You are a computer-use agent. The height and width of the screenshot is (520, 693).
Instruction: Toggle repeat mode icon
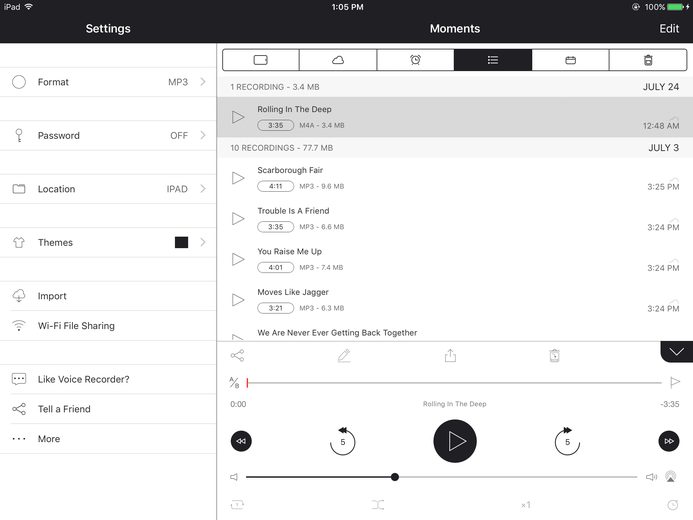237,505
